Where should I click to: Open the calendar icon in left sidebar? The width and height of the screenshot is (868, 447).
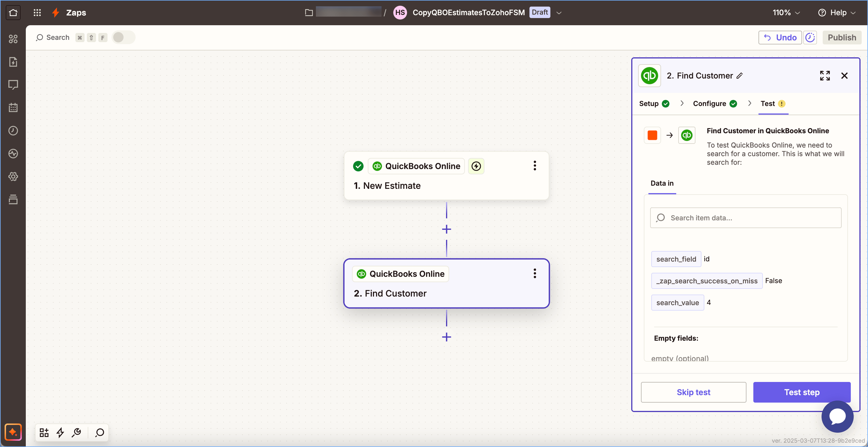click(x=13, y=108)
